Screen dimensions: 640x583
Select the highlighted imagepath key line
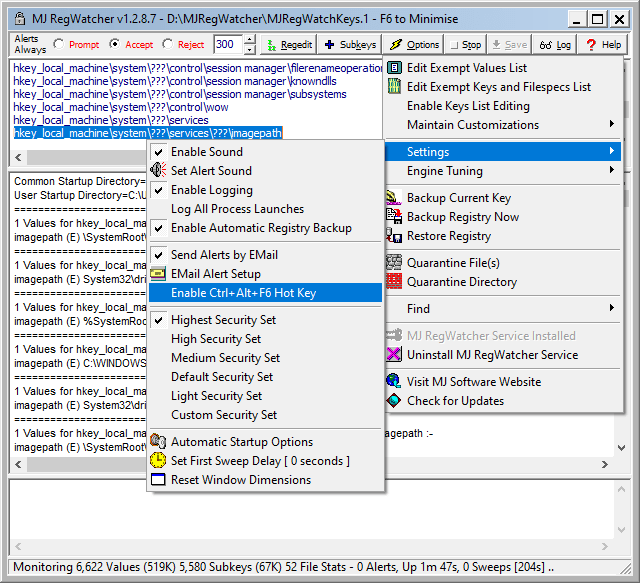[148, 133]
